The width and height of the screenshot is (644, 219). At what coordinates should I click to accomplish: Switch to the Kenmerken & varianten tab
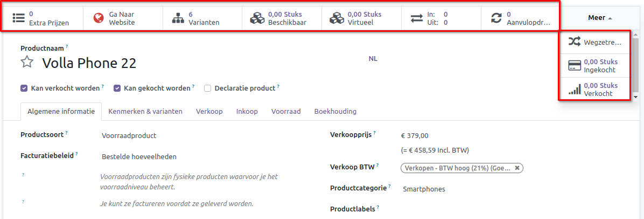tap(145, 111)
